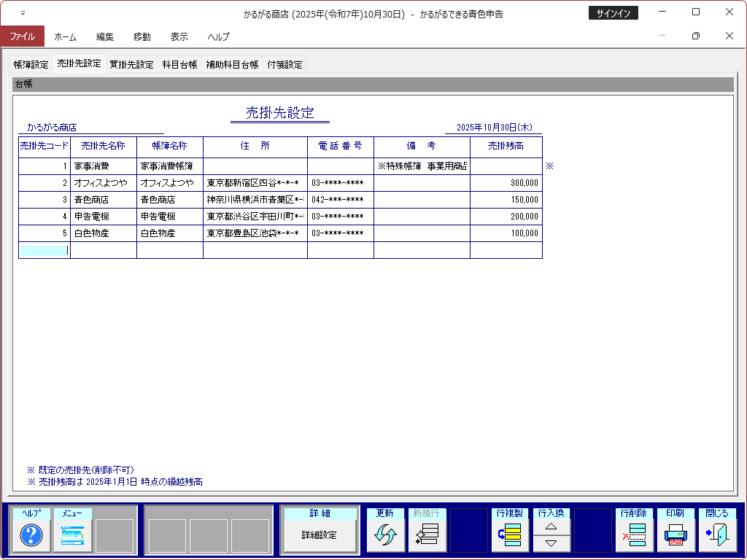
Task: Open the 編集 menu
Action: click(x=105, y=36)
